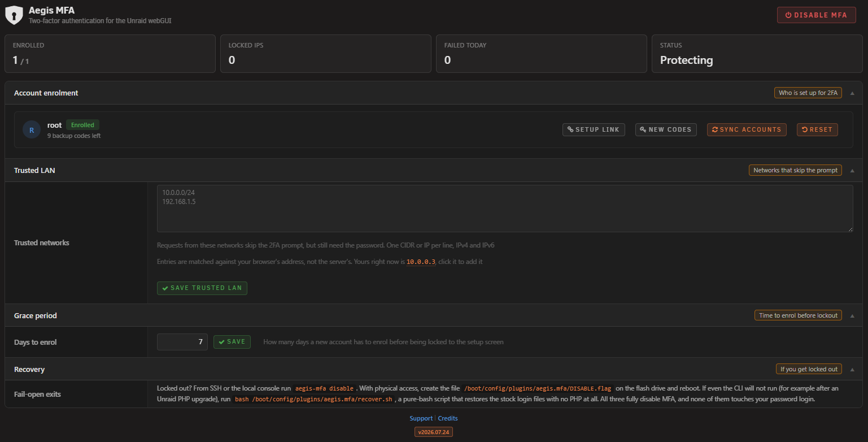Click the Disable MFA button
This screenshot has width=868, height=442.
pyautogui.click(x=816, y=15)
